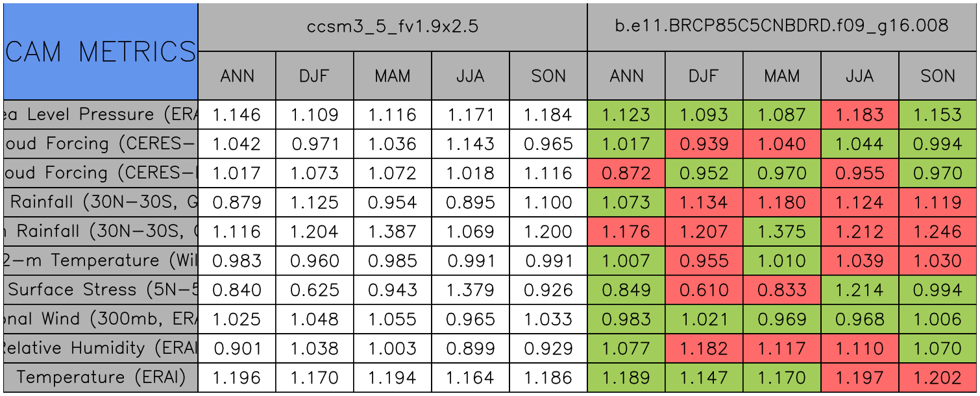Click the red cell showing 0.872
This screenshot has height=396, width=980.
pos(626,173)
